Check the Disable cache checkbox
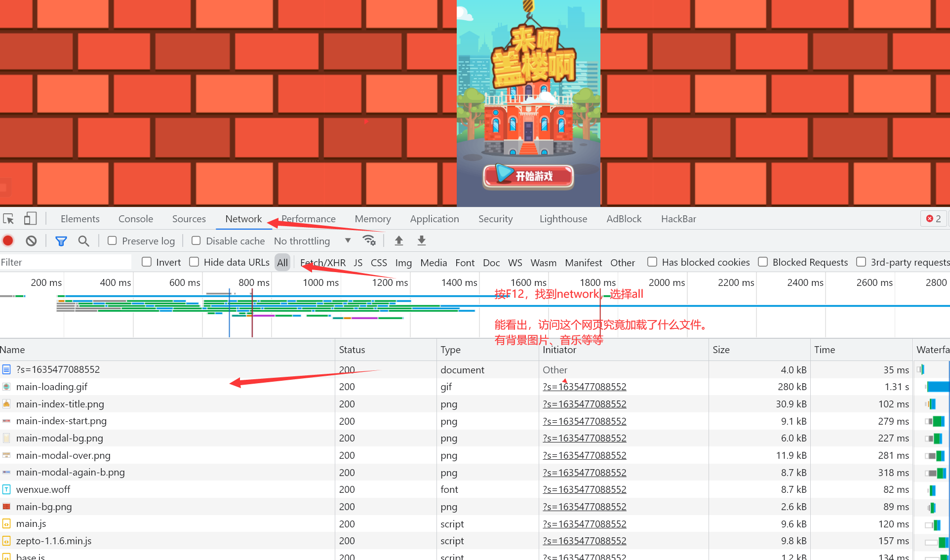 tap(196, 240)
